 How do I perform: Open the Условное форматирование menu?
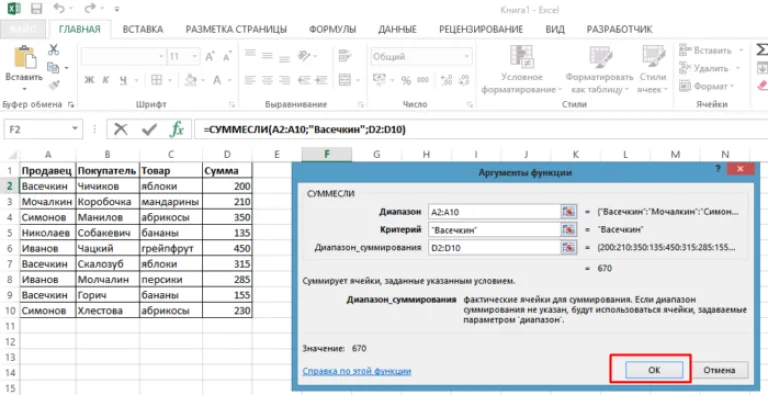pos(522,70)
